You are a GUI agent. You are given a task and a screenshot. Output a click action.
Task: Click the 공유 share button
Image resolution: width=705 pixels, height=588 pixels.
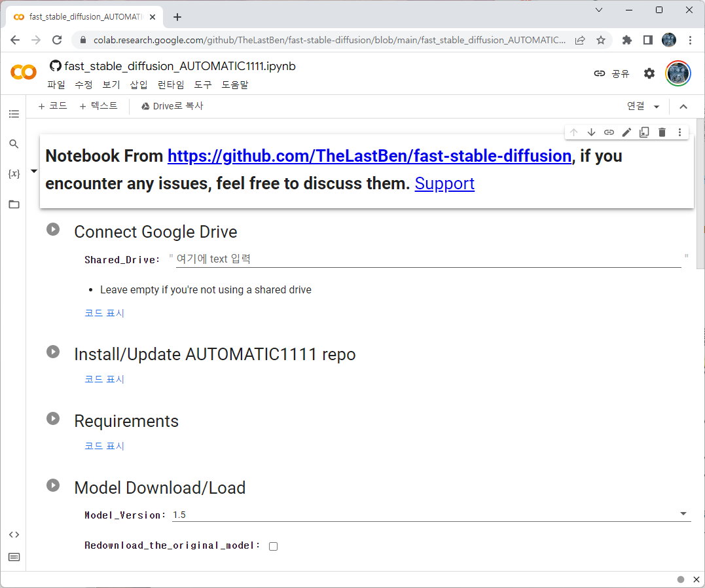click(x=611, y=73)
